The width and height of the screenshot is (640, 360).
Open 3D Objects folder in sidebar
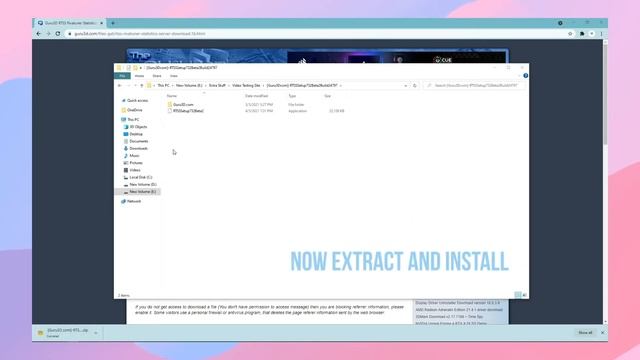pyautogui.click(x=138, y=127)
